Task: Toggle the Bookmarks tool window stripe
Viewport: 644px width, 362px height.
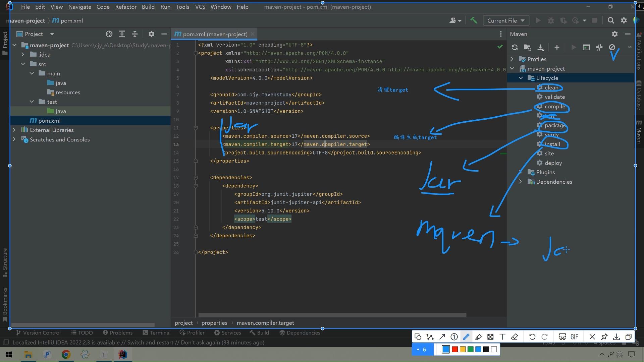Action: (5, 304)
